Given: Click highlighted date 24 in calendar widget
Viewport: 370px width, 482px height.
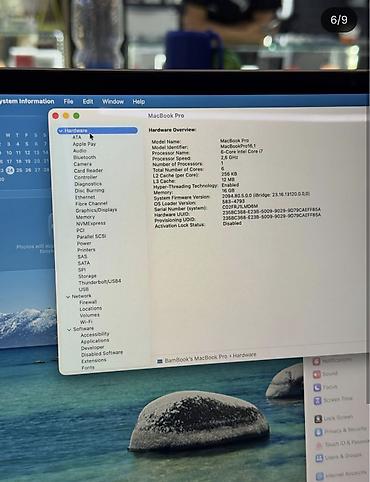Looking at the screenshot, I should click(10, 170).
